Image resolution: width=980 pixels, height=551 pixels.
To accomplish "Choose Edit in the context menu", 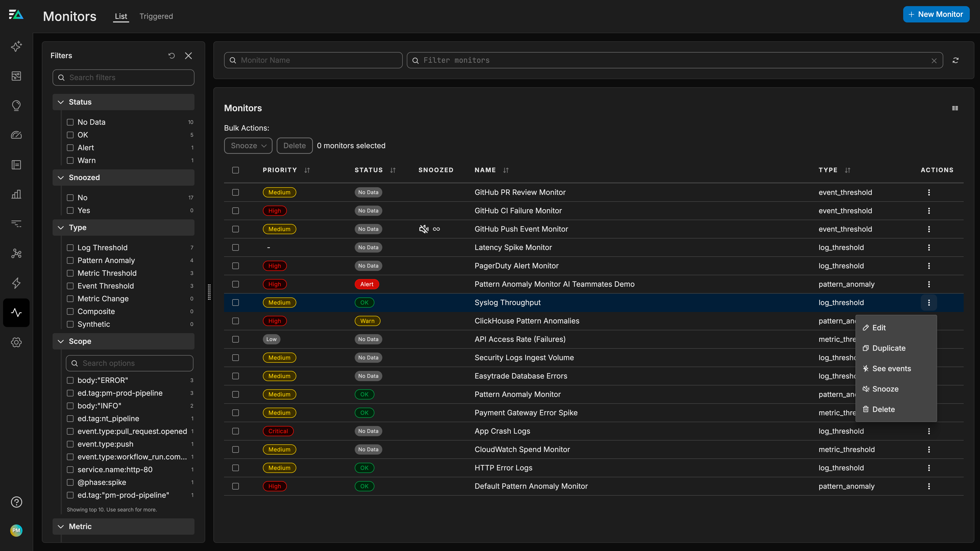I will click(x=896, y=328).
